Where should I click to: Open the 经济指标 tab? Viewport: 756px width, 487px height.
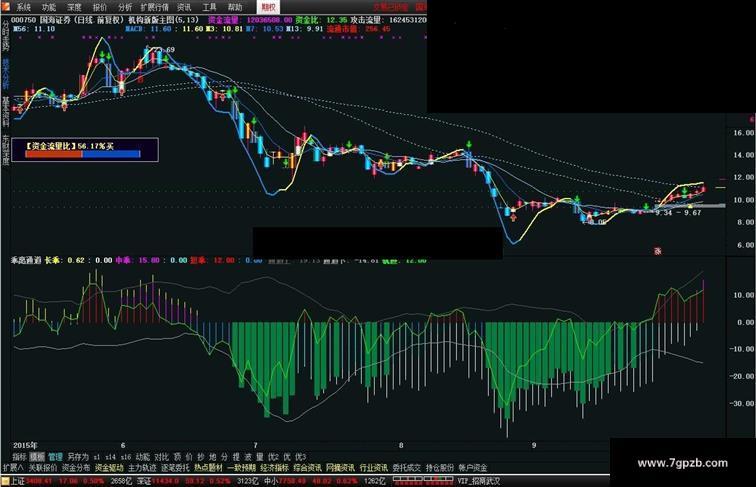click(274, 468)
